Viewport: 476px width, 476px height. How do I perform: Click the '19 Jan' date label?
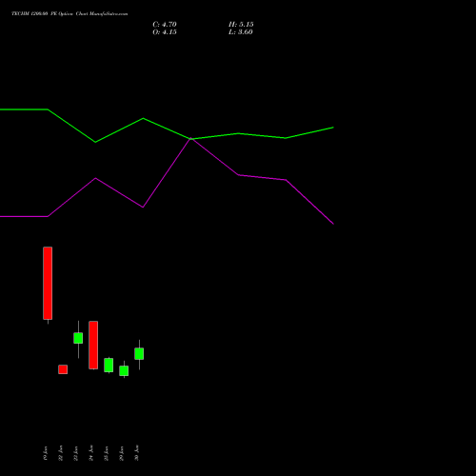point(46,453)
